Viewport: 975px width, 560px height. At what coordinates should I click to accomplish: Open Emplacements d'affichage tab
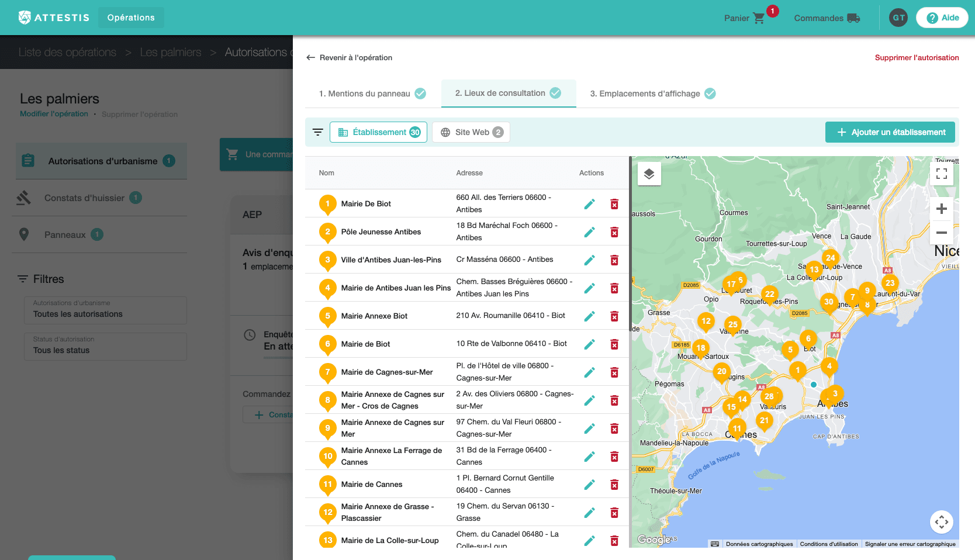(652, 94)
